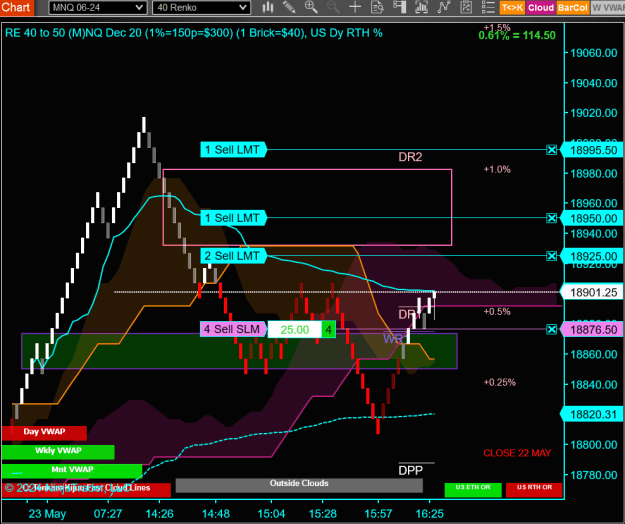Open the data series icon
The image size is (625, 524).
[421, 7]
